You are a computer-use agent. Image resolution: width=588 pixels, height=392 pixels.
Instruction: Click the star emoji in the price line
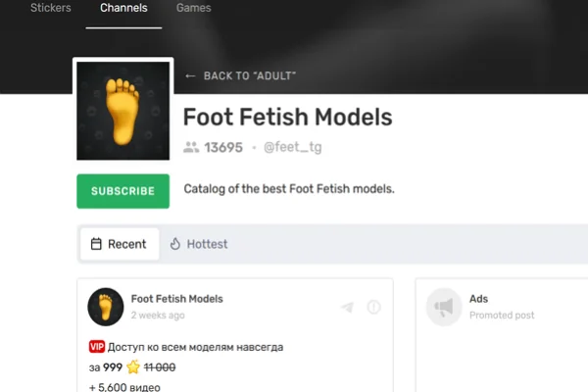(x=133, y=367)
